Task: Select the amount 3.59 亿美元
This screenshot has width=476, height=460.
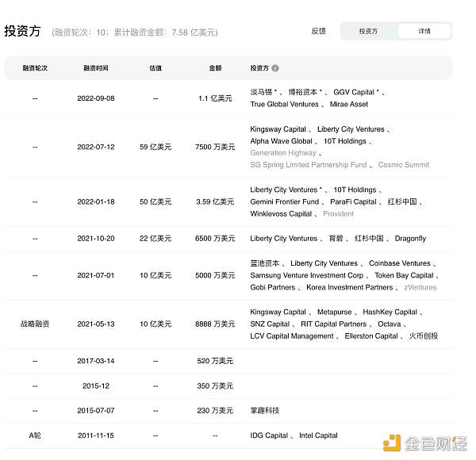Action: [x=215, y=201]
